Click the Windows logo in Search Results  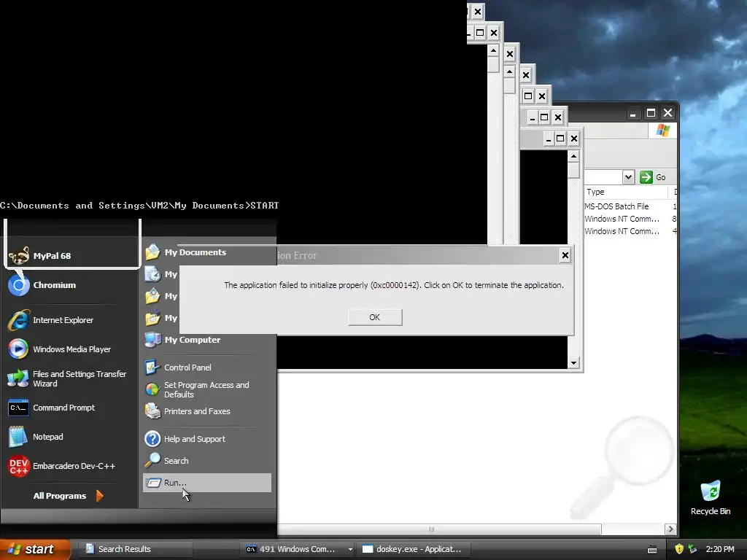pos(662,131)
